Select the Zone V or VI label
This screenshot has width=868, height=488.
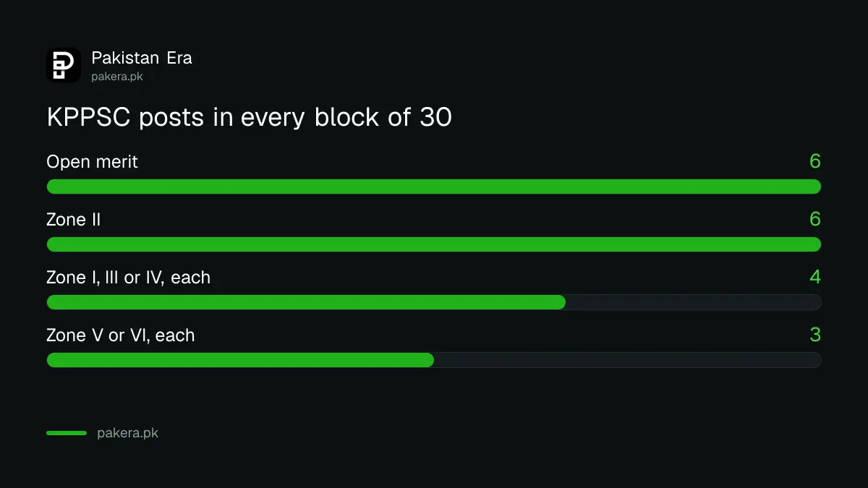[121, 335]
